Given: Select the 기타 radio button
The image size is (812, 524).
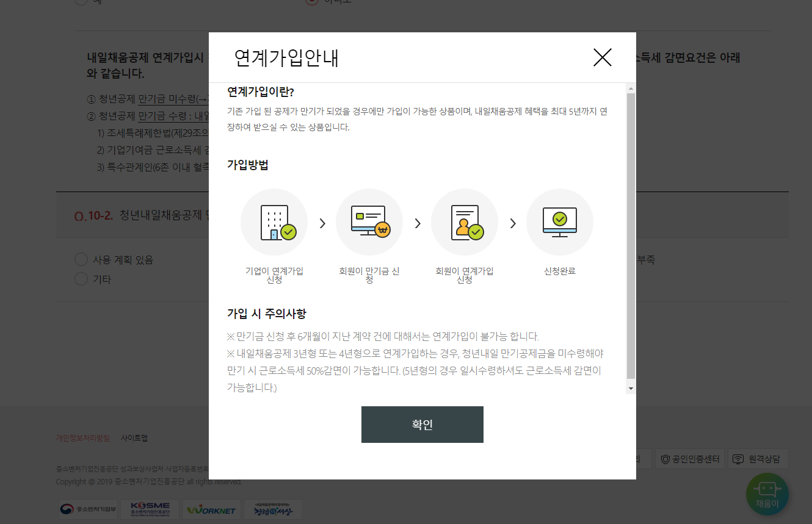Looking at the screenshot, I should (x=81, y=279).
